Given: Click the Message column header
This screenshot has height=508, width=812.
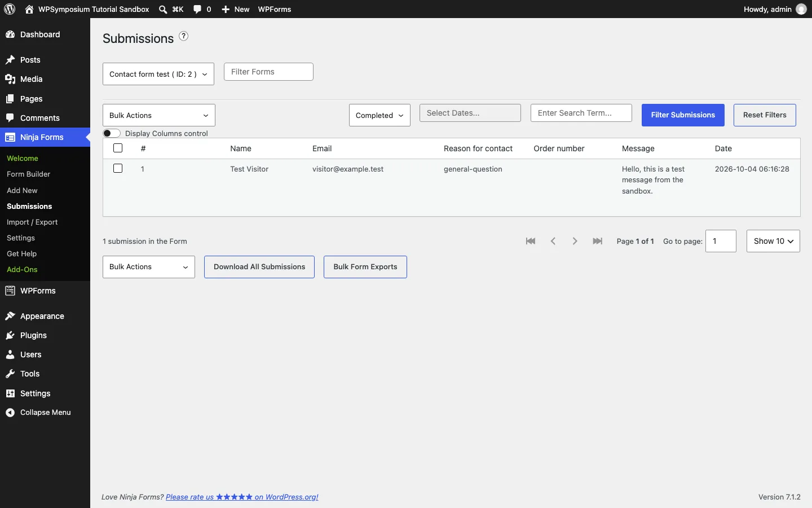Looking at the screenshot, I should click(x=638, y=148).
